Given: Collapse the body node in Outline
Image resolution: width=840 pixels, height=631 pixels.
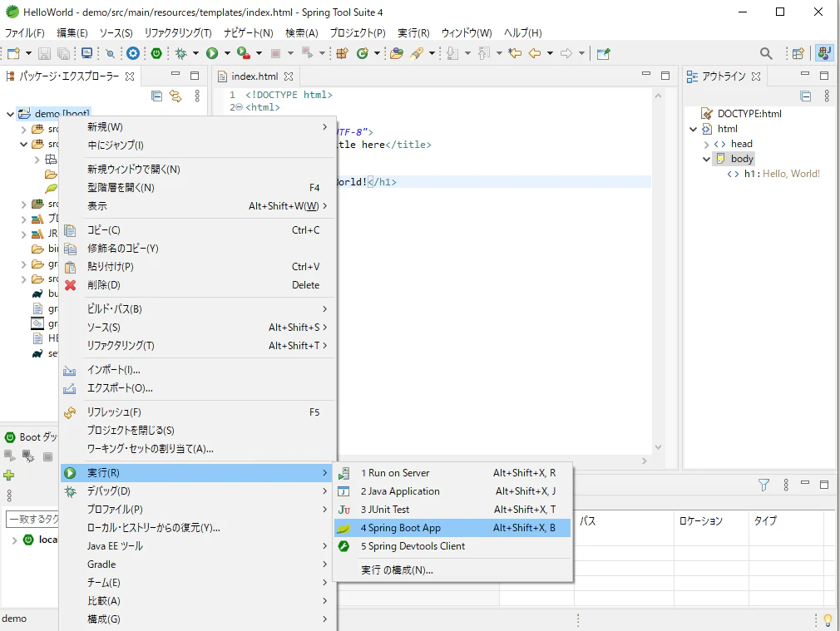Looking at the screenshot, I should pos(707,159).
